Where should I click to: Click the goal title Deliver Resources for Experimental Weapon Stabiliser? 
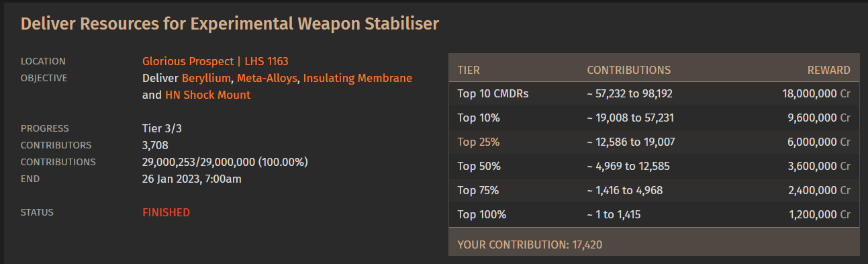(230, 24)
